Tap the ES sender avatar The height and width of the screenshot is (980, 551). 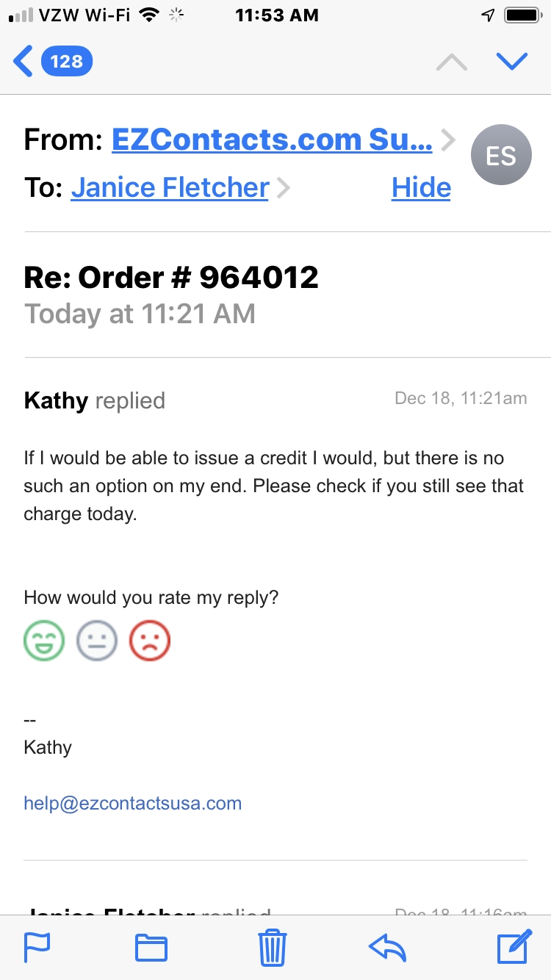click(501, 155)
